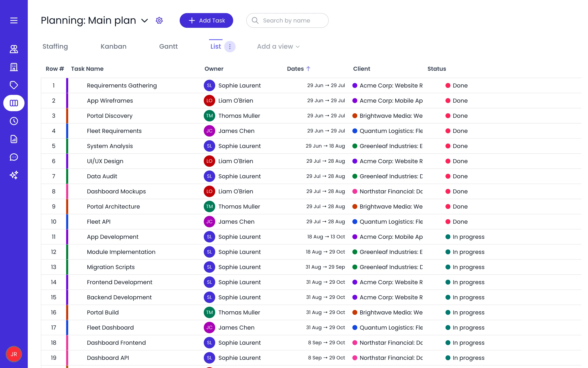Click the Search by name field

(x=287, y=20)
